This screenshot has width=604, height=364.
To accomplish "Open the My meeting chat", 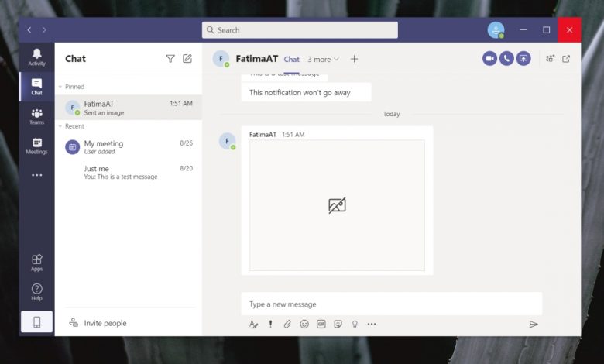I will click(129, 147).
